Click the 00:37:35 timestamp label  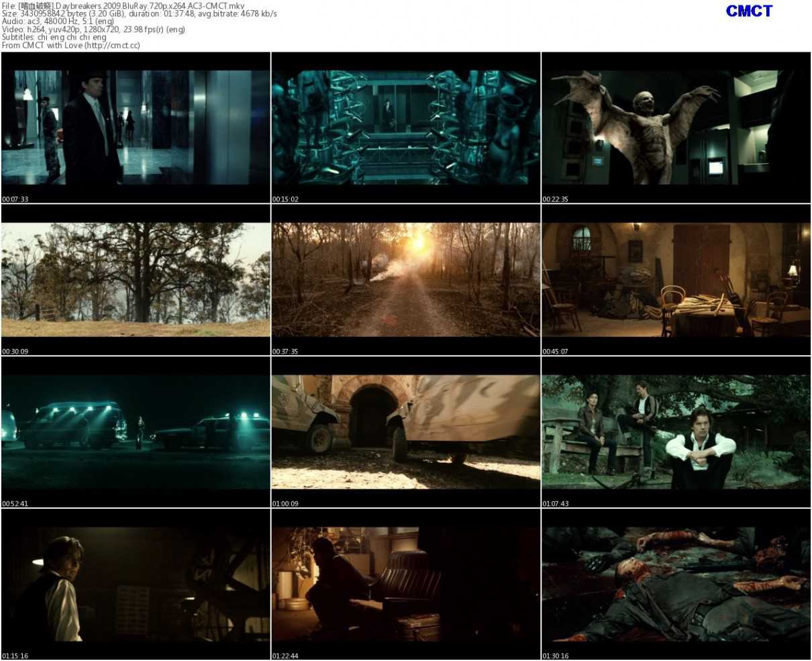click(285, 352)
